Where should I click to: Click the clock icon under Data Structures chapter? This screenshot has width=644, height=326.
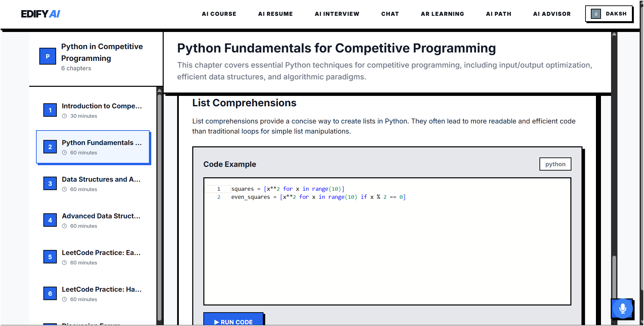(64, 189)
